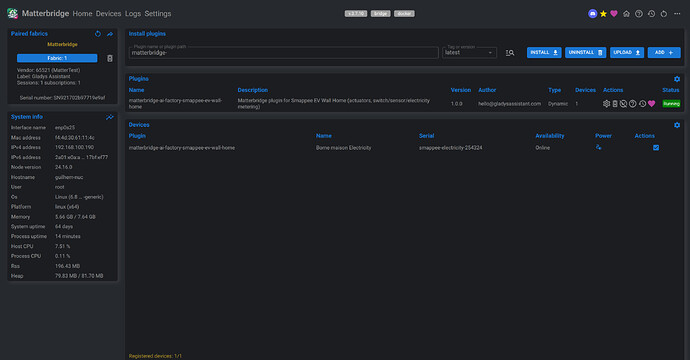
Task: Open Devices panel settings gear
Action: coord(677,125)
